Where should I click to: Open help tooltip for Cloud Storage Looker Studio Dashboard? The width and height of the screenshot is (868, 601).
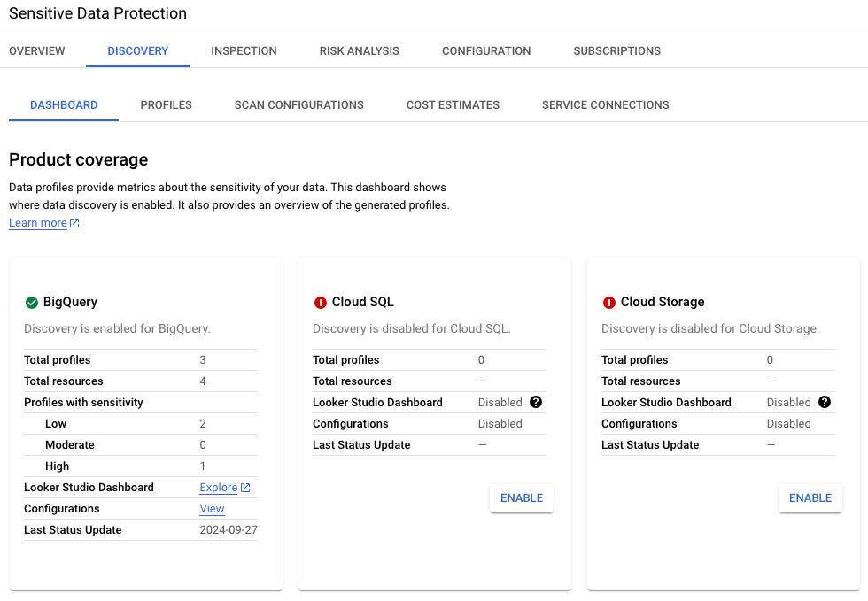click(825, 403)
